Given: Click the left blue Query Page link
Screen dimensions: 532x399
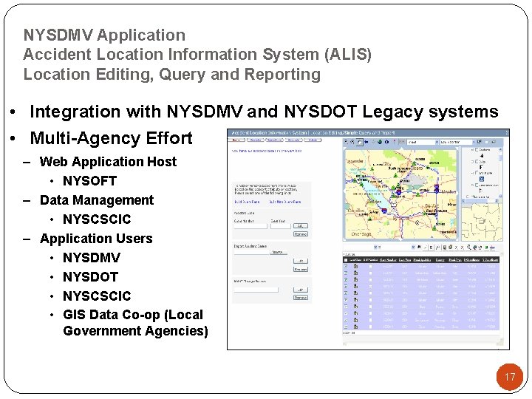Looking at the screenshot, I should pos(247,202).
